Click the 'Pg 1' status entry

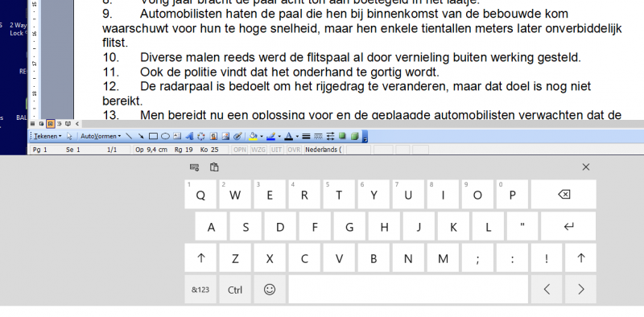[39, 150]
